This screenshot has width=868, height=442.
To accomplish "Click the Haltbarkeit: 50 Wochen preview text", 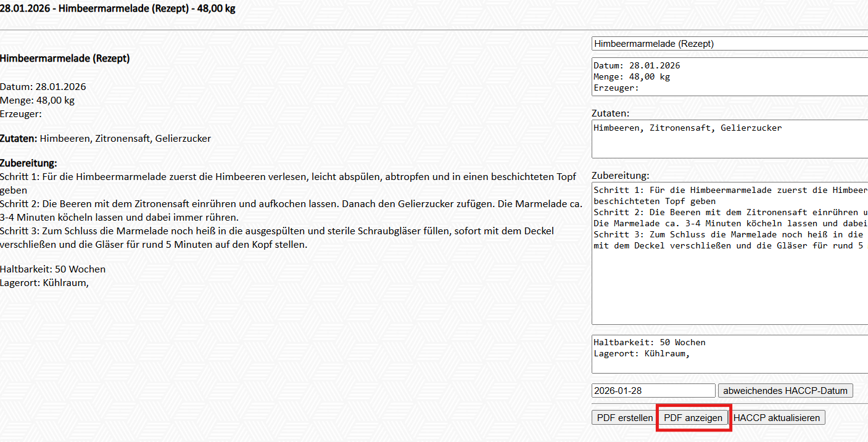I will point(52,269).
